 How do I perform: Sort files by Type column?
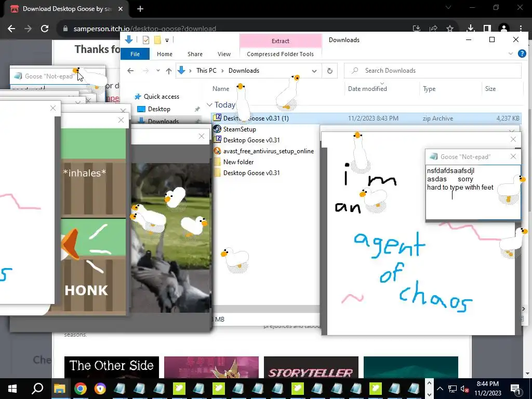pos(429,88)
